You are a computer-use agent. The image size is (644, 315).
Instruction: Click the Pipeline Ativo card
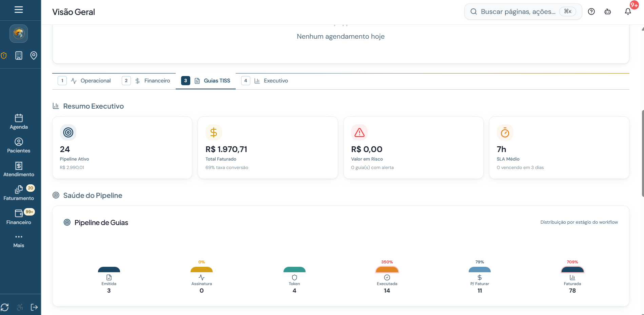[x=122, y=148]
